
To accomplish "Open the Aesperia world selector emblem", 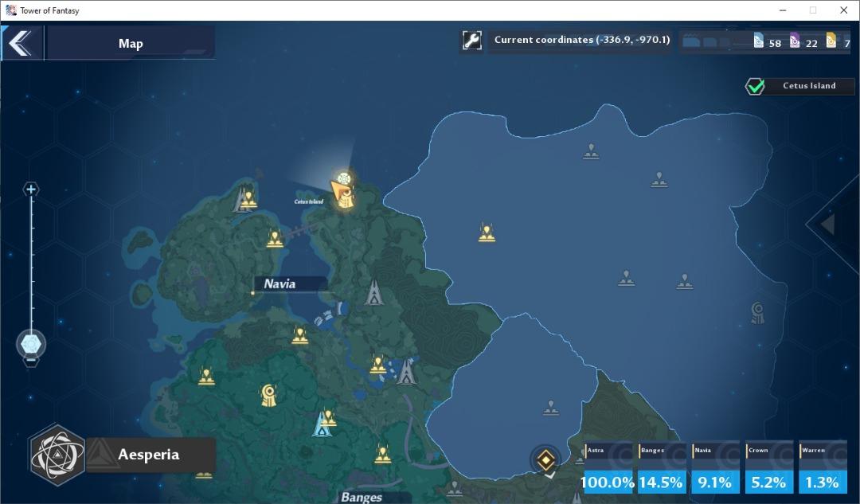I will (x=57, y=455).
